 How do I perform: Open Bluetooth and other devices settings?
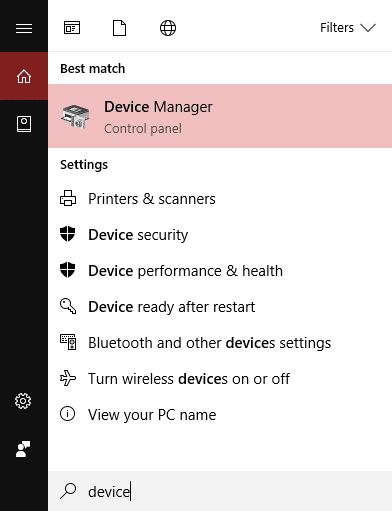pos(220,343)
